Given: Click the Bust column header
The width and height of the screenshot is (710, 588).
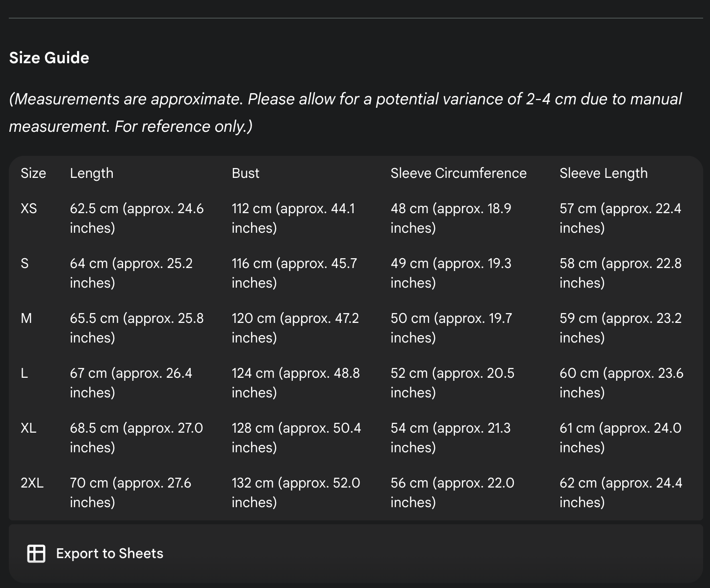Looking at the screenshot, I should tap(245, 173).
